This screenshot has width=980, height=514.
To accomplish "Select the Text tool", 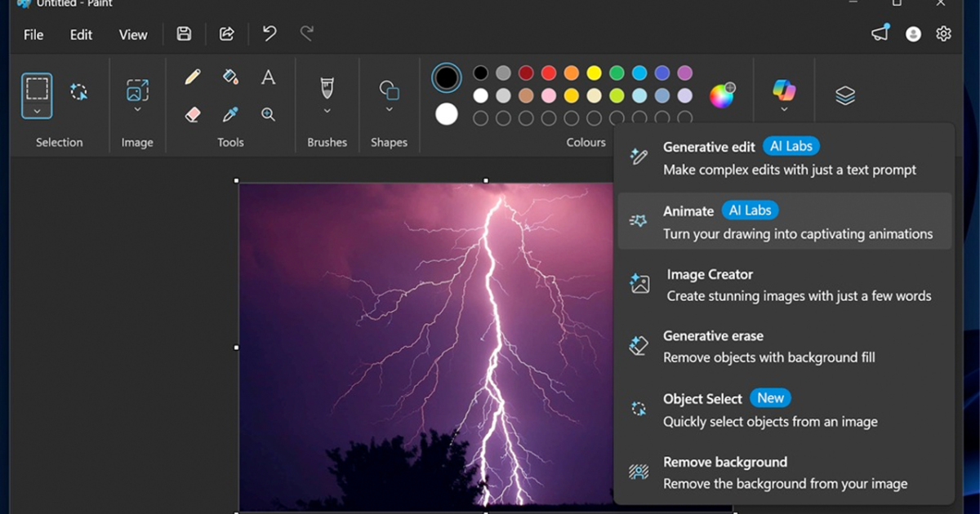I will point(268,78).
